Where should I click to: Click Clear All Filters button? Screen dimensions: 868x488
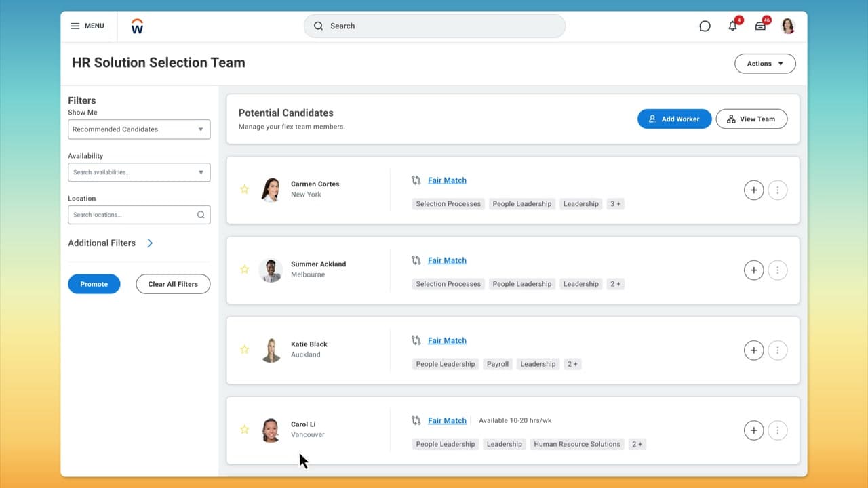tap(173, 284)
